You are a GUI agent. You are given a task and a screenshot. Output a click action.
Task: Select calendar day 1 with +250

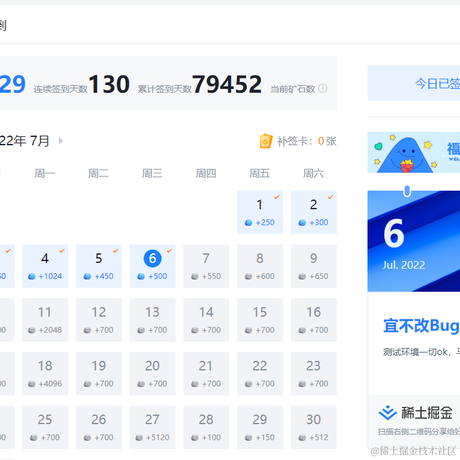click(260, 212)
